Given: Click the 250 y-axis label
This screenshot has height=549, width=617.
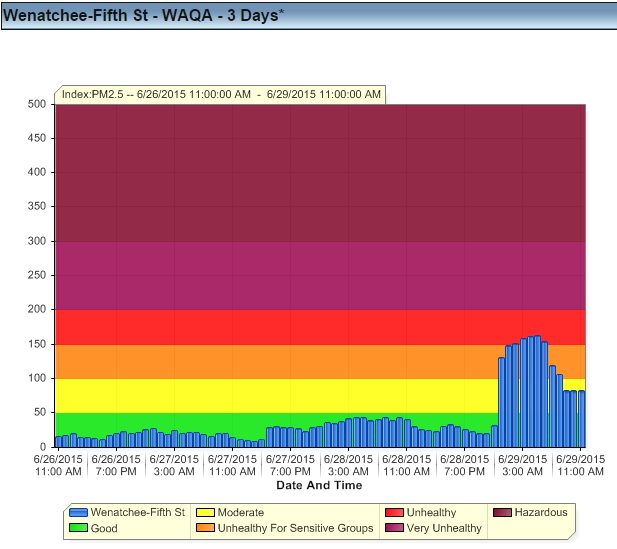Looking at the screenshot, I should 37,275.
